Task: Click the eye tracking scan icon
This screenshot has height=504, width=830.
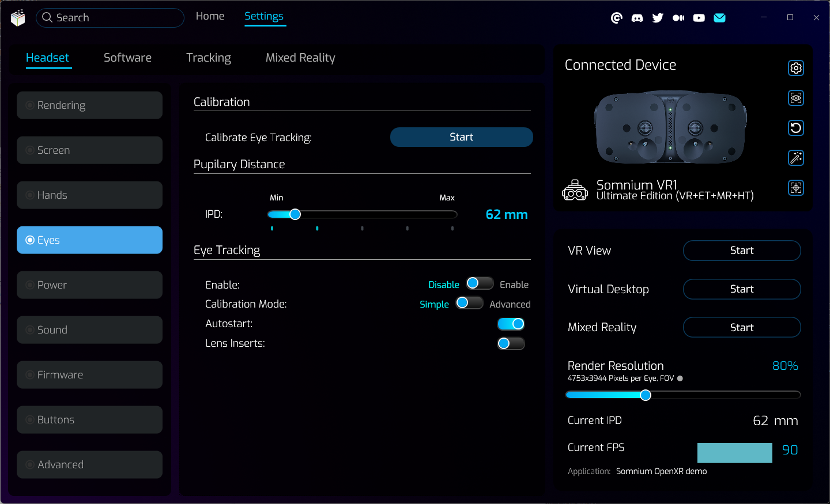Action: 796,98
